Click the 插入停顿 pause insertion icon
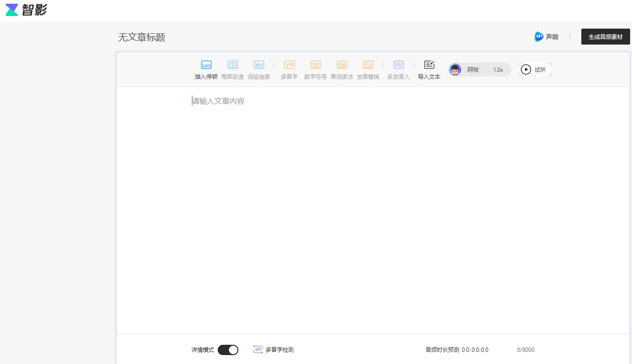Viewport: 632px width, 364px height. (x=206, y=65)
